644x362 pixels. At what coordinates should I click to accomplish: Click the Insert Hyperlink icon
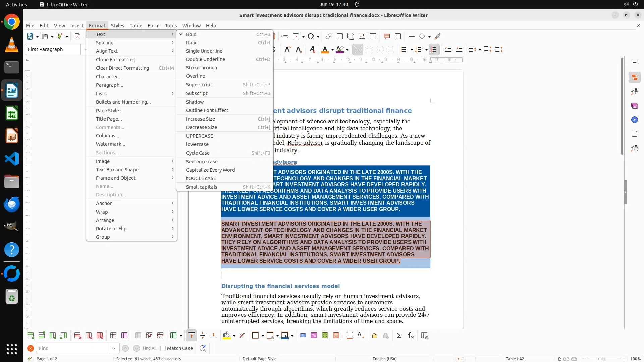[x=329, y=36]
